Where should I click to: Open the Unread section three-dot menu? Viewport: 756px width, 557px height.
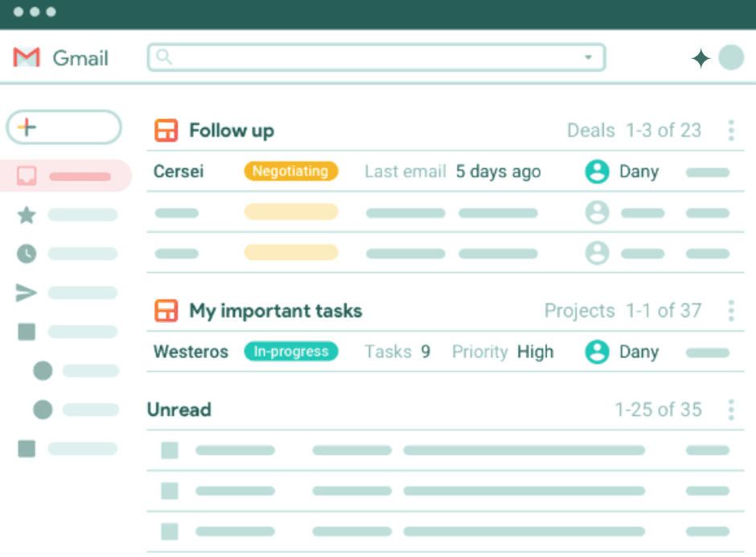point(730,410)
